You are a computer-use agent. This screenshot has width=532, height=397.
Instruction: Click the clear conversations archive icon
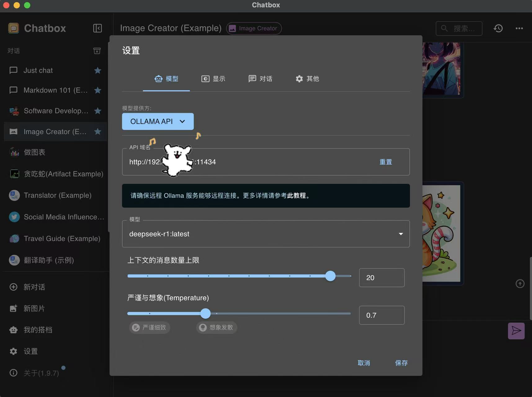[97, 51]
